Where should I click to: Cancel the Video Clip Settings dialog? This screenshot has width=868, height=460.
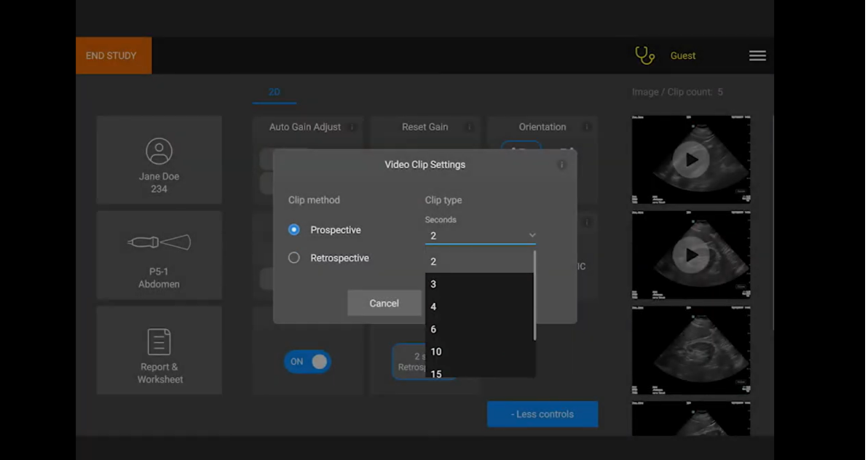click(384, 303)
